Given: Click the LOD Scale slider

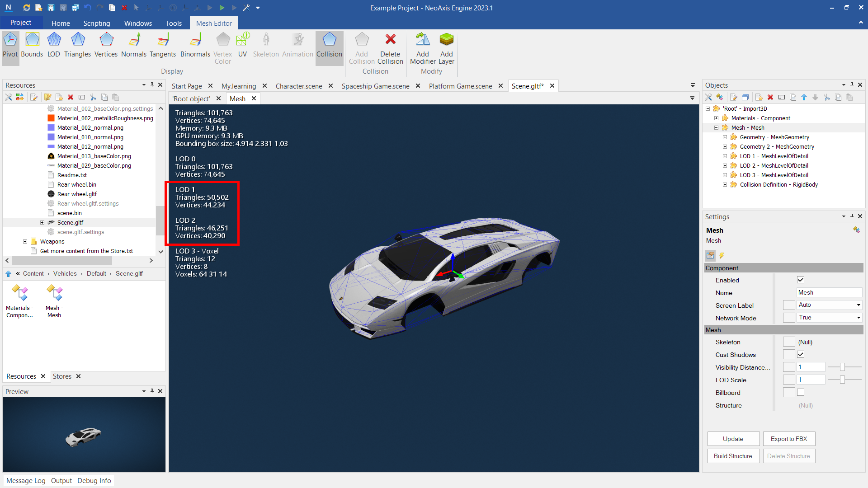Looking at the screenshot, I should pyautogui.click(x=842, y=380).
